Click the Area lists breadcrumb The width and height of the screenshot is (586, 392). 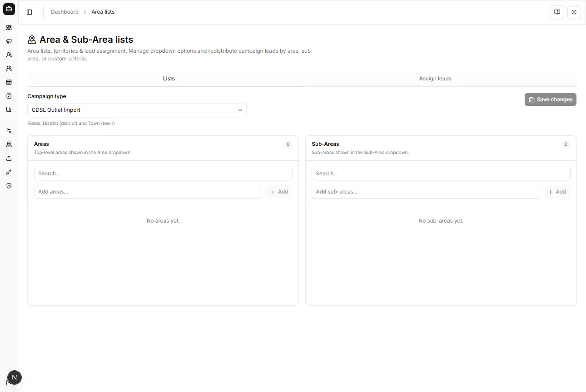pos(103,12)
